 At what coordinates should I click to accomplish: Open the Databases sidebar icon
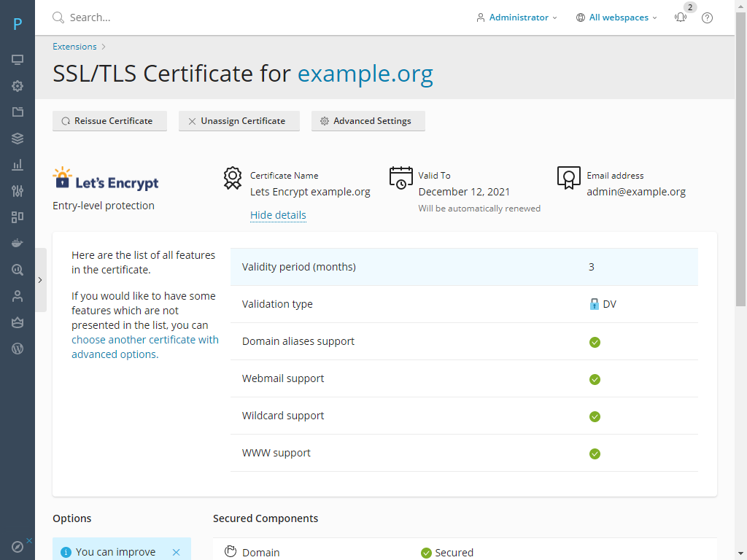[17, 138]
